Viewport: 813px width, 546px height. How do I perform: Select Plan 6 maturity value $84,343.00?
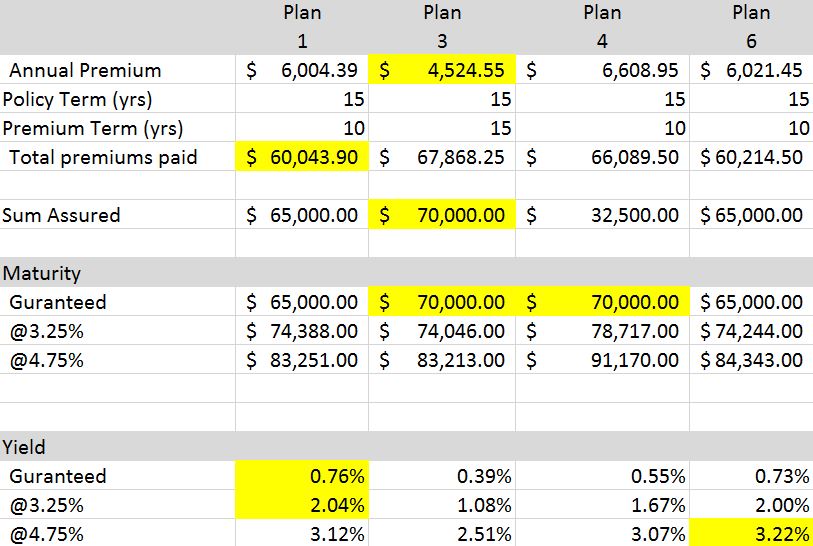click(752, 360)
